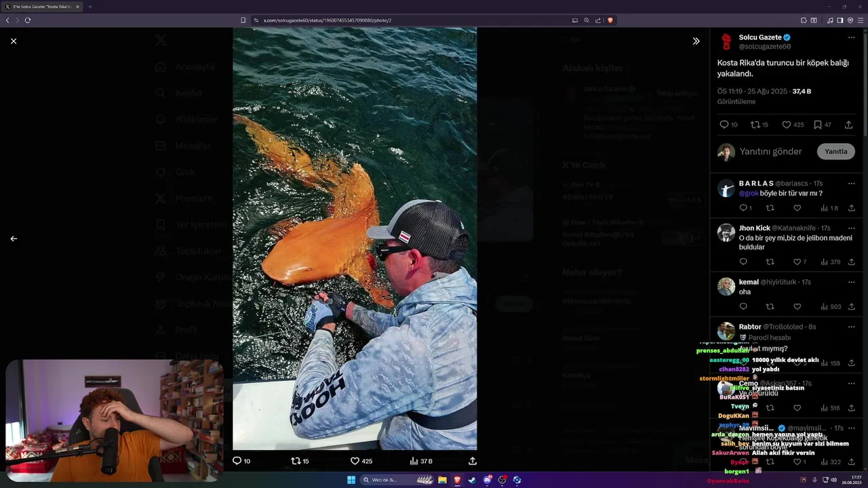Close the photo viewer with X button
Image resolution: width=868 pixels, height=488 pixels.
coord(14,41)
